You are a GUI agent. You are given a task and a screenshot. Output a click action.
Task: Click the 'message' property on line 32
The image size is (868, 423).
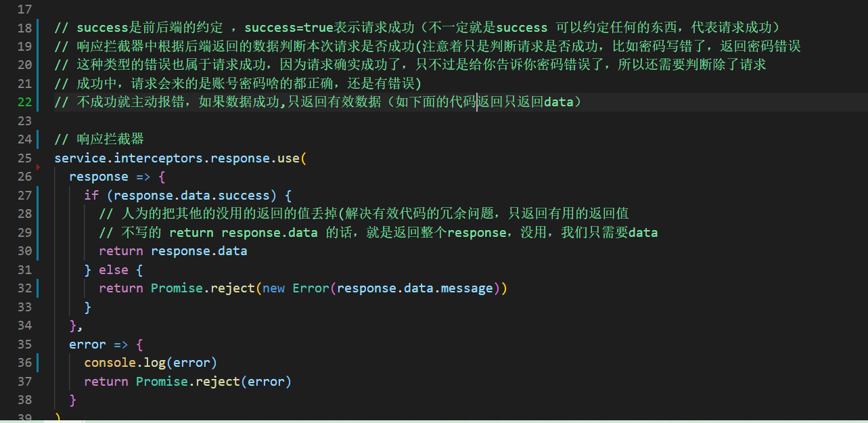point(467,288)
